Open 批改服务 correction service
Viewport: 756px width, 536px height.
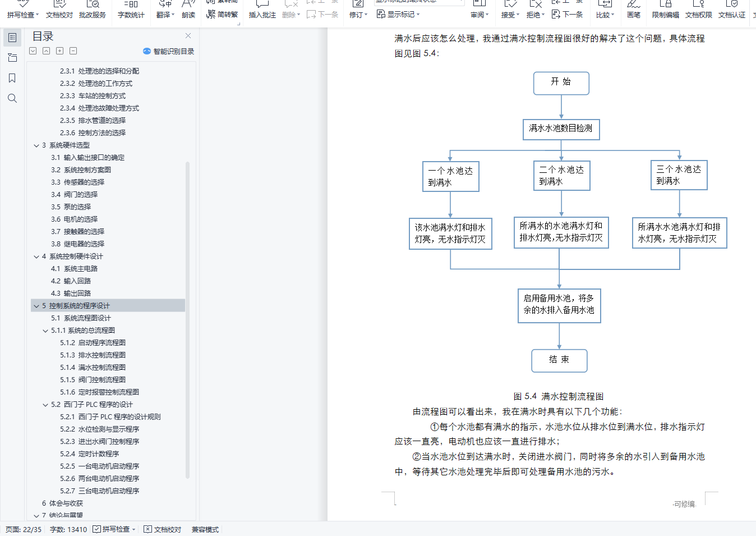click(x=92, y=10)
